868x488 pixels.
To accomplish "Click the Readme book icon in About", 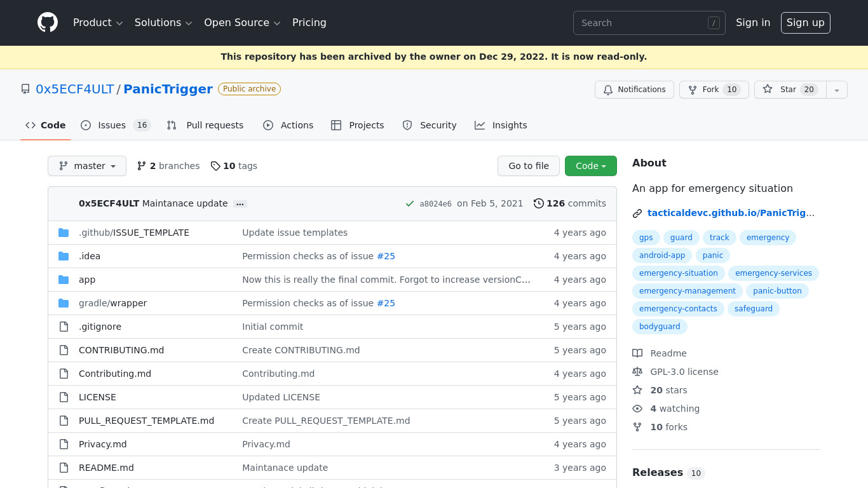I will tap(637, 353).
